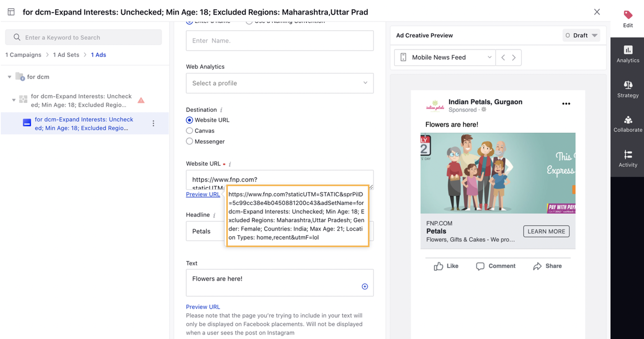The image size is (644, 339).
Task: Open the three-dot menu on ad preview
Action: [566, 104]
